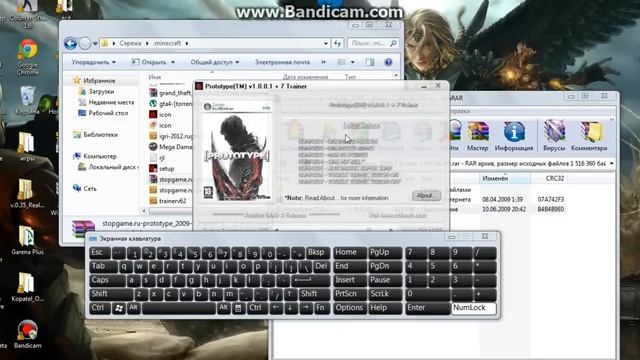Tap the Esc key
Viewport: 640px width, 360px height.
pyautogui.click(x=100, y=253)
